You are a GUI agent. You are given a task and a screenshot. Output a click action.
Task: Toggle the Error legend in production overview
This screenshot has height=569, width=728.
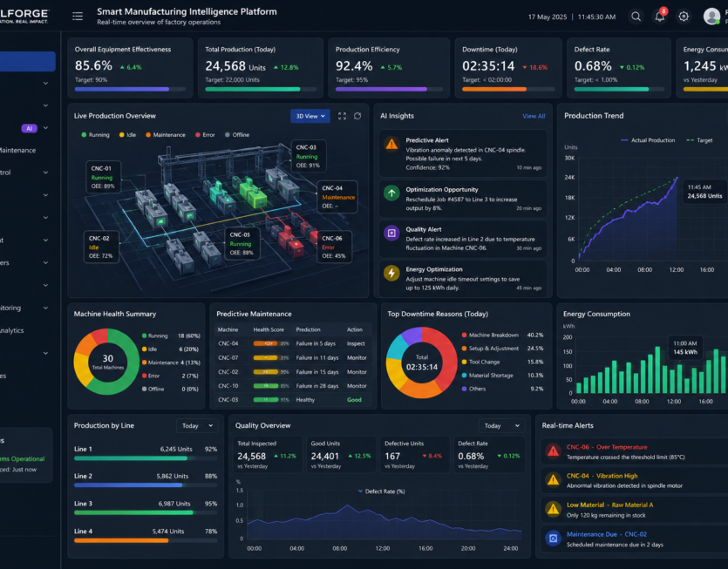click(205, 134)
